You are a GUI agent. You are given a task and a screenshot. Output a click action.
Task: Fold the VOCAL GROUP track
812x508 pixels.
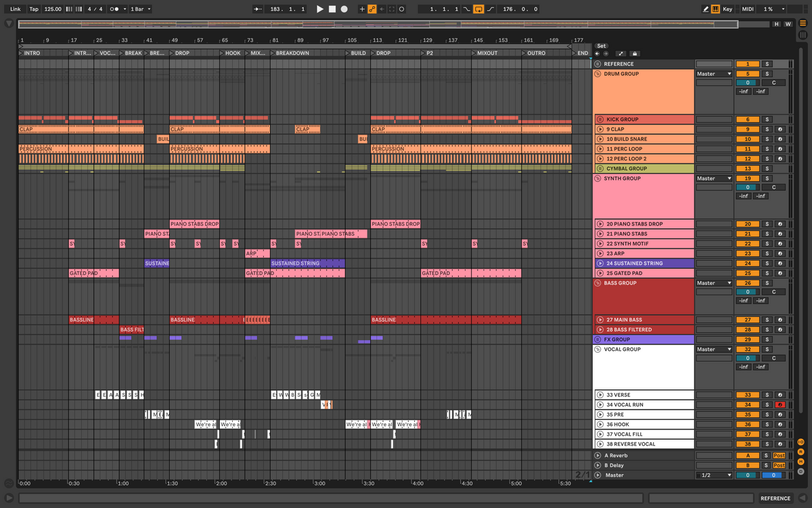(598, 350)
